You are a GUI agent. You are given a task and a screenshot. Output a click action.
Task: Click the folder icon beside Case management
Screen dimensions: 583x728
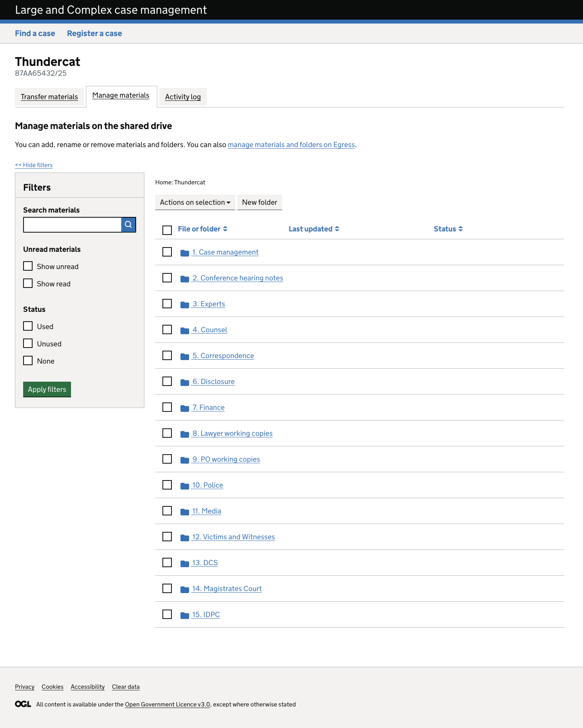(185, 253)
